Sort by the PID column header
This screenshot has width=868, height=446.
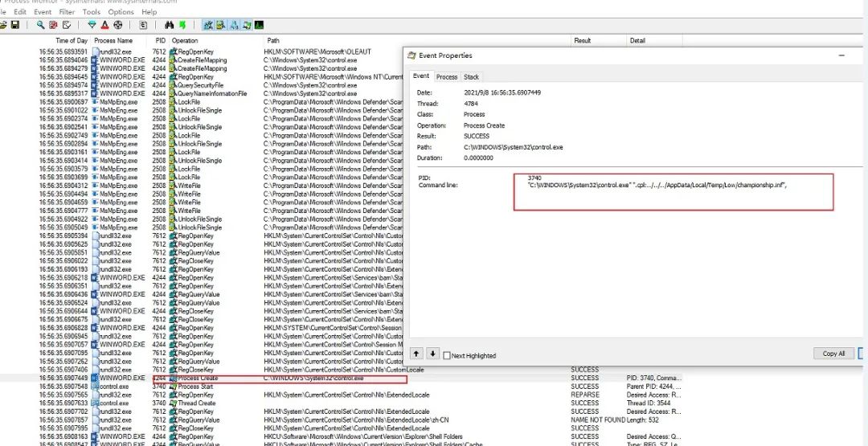coord(160,40)
